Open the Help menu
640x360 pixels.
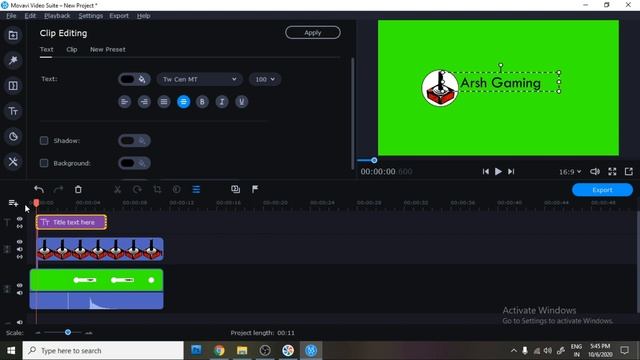coord(143,16)
